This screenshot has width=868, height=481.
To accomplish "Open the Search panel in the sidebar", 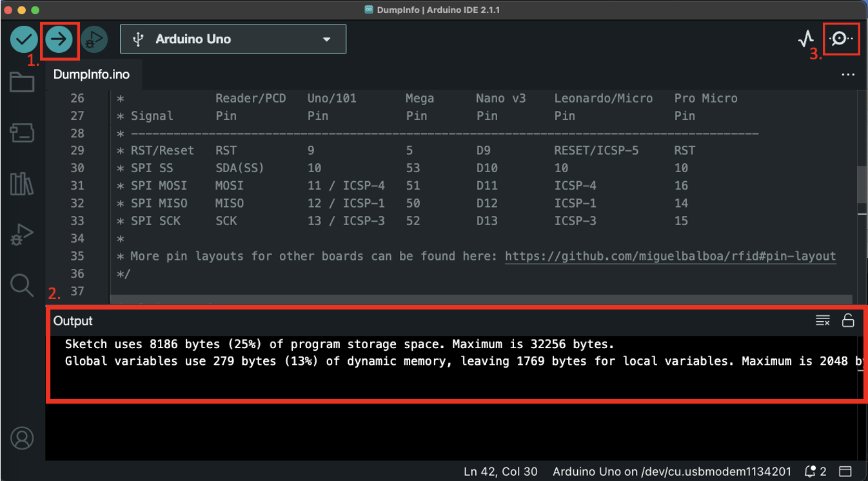I will click(22, 285).
